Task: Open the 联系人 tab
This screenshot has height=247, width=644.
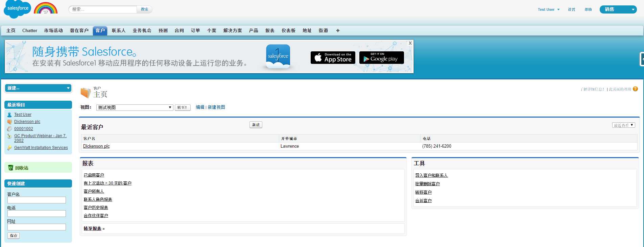Action: [x=119, y=30]
